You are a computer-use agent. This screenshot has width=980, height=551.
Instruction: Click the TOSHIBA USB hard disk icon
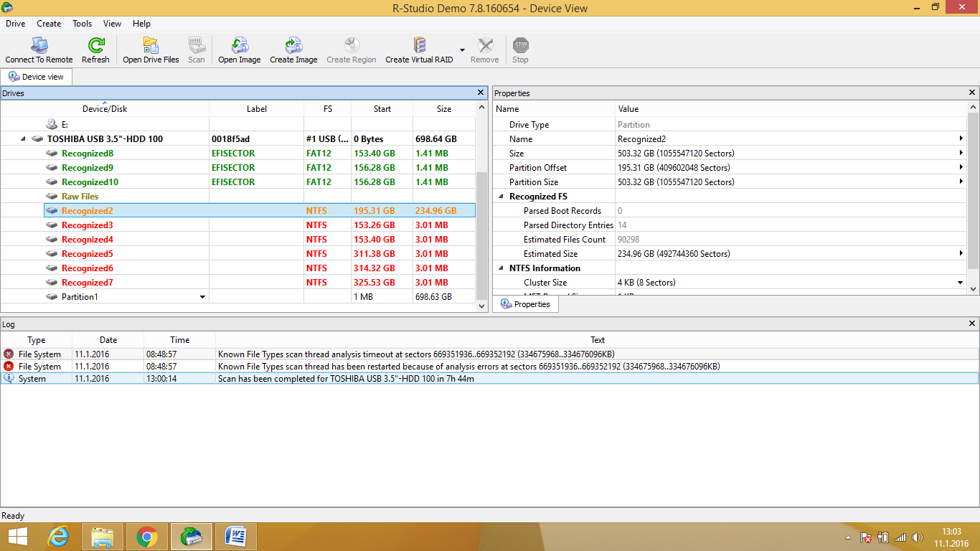(37, 139)
